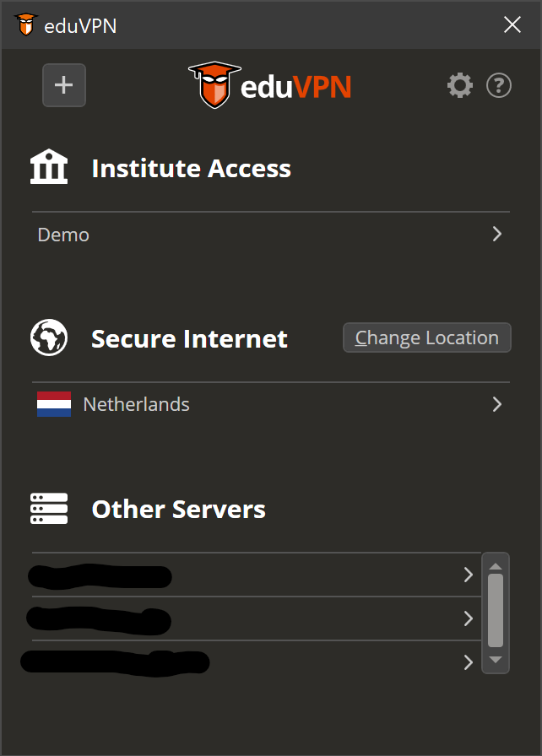Click the Secure Internet globe icon
This screenshot has width=542, height=756.
coord(48,338)
